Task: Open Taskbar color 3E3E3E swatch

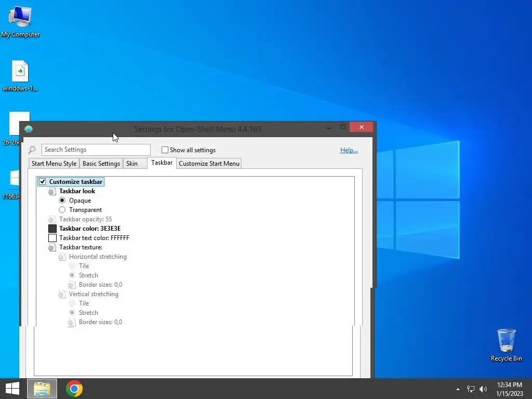Action: pyautogui.click(x=52, y=229)
